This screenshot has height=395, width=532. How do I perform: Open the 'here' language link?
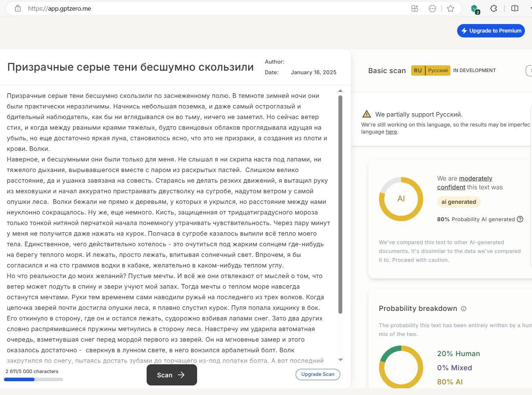(x=391, y=132)
